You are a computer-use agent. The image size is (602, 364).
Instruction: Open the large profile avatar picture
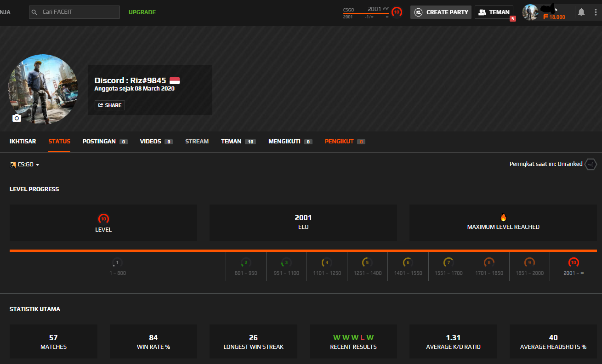43,89
